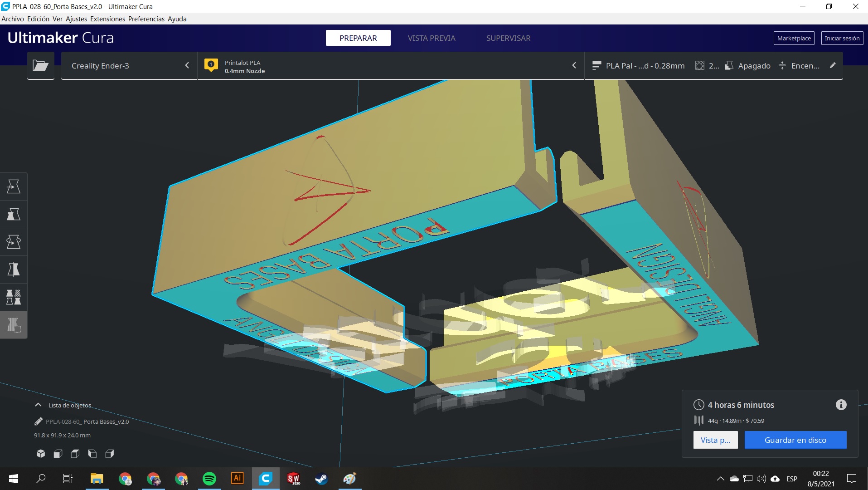The height and width of the screenshot is (490, 868).
Task: Open per-model settings tool
Action: click(14, 297)
